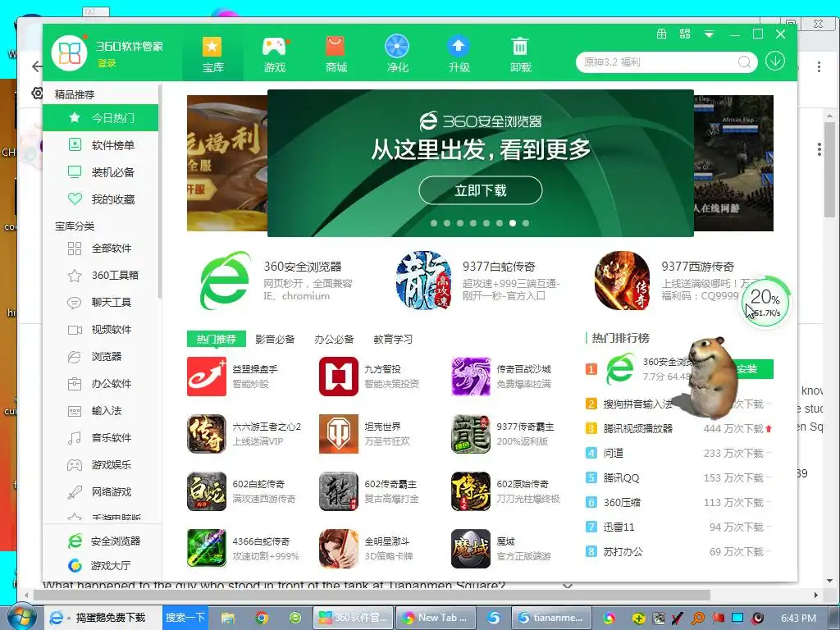Select 聊天工具 category
840x630 pixels.
tap(101, 302)
